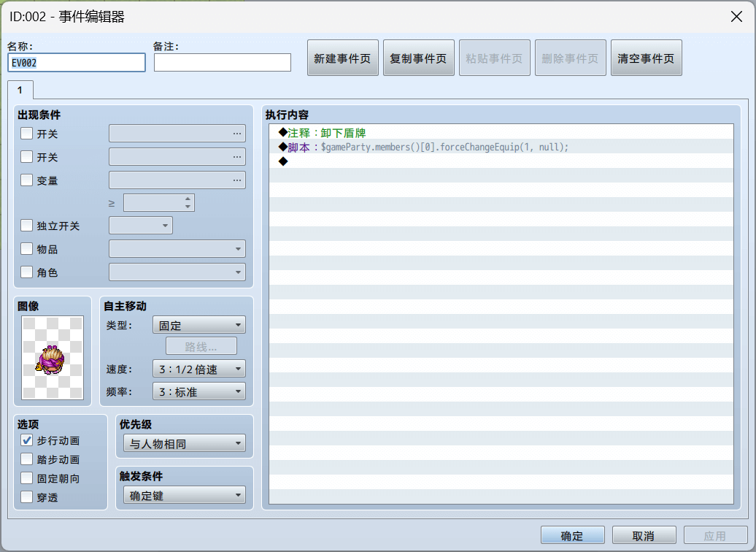The width and height of the screenshot is (756, 552).
Task: Click the character sprite in the 图像 panel
Action: tap(52, 358)
